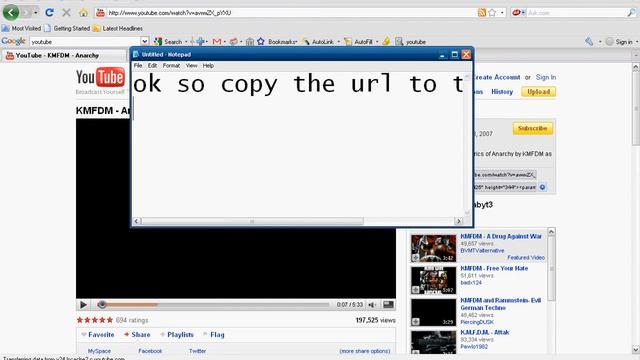Open the K.M.F.D.M. - Attak video link
This screenshot has width=640, height=360.
[485, 333]
